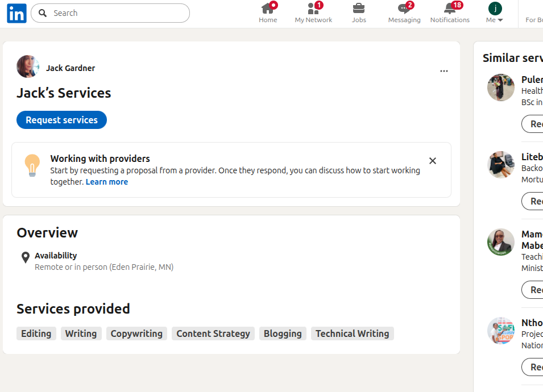Click the Working with providers title

100,159
